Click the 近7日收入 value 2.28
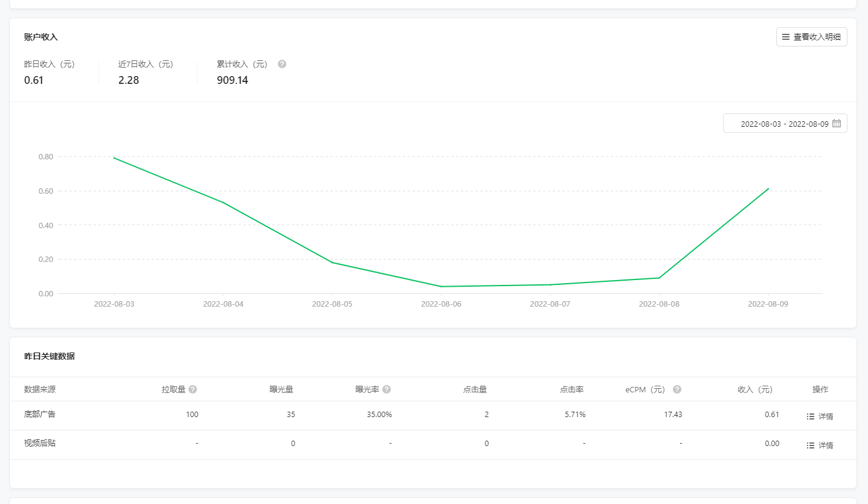 [129, 80]
